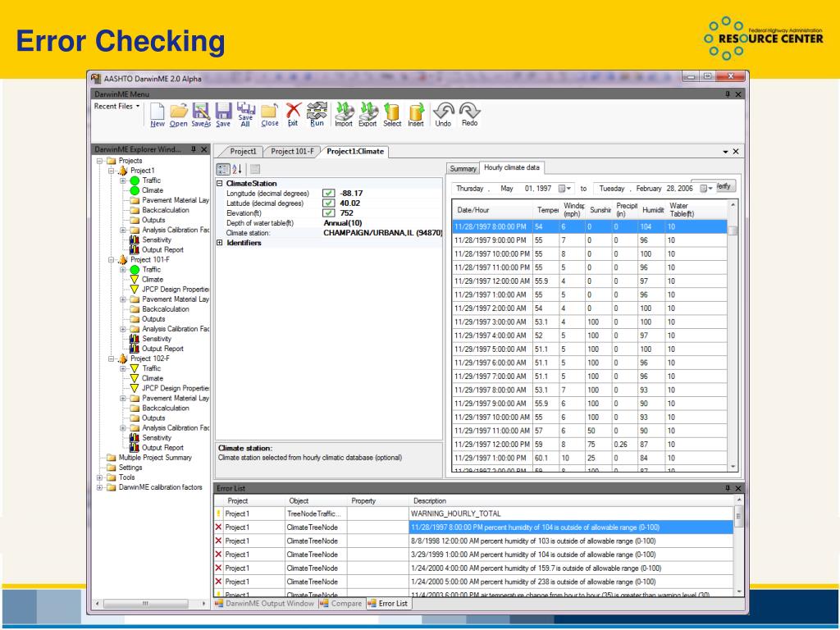
Task: Expand the Identifiers section in the property grid
Action: [x=220, y=241]
